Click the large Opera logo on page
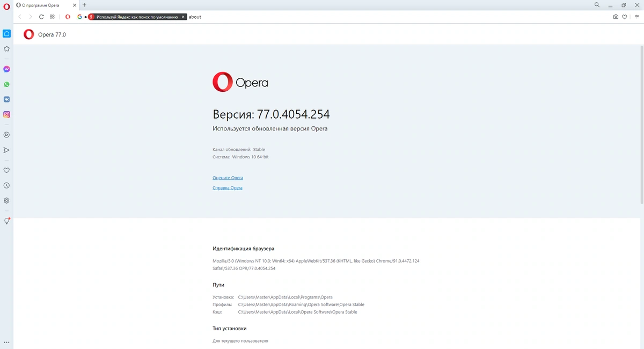 pyautogui.click(x=240, y=82)
